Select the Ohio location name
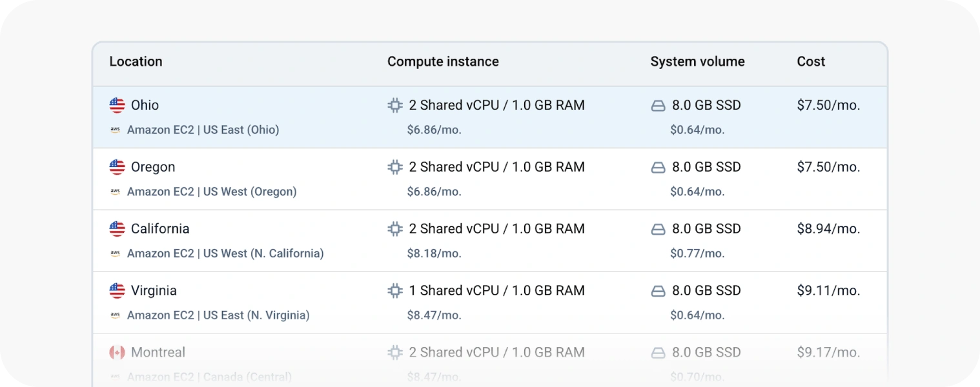This screenshot has height=387, width=980. tap(145, 105)
